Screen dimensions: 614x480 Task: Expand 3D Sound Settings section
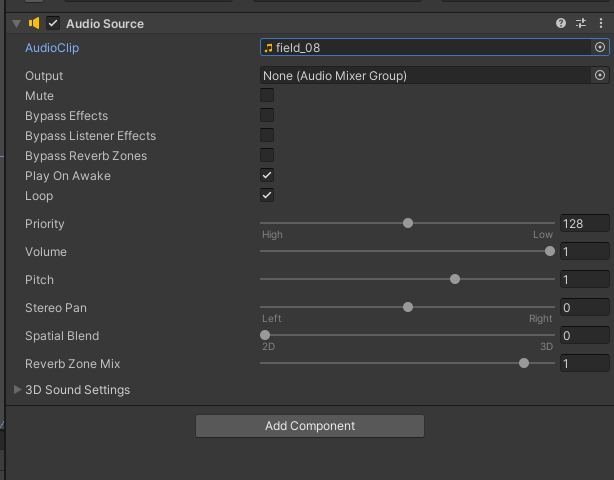(17, 389)
